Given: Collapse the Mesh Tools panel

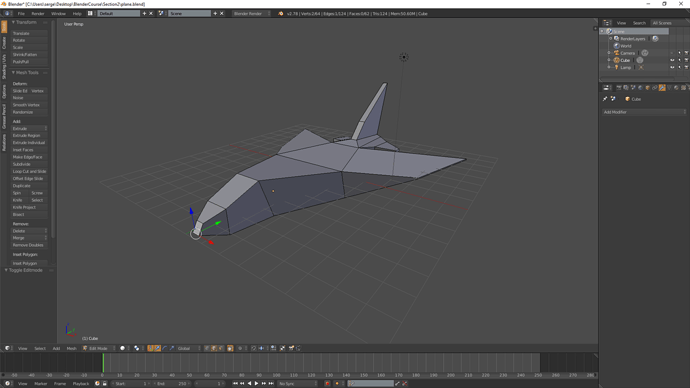Looking at the screenshot, I should click(13, 73).
